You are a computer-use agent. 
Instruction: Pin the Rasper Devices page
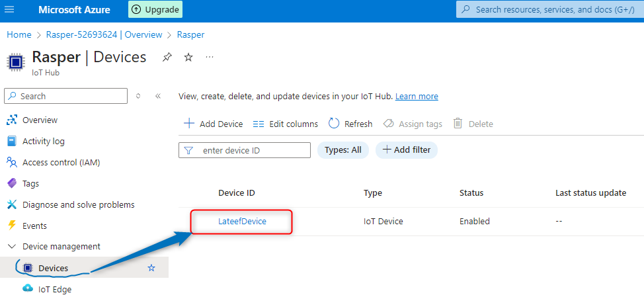[x=167, y=58]
